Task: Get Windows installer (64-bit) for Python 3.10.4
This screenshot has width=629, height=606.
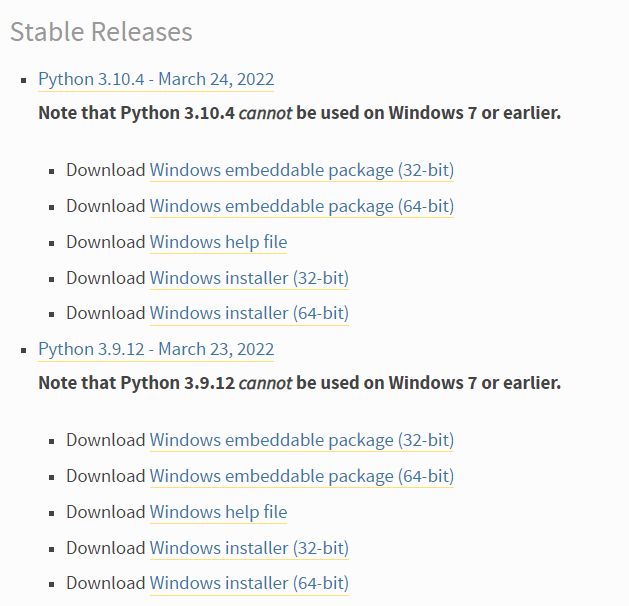Action: click(249, 314)
